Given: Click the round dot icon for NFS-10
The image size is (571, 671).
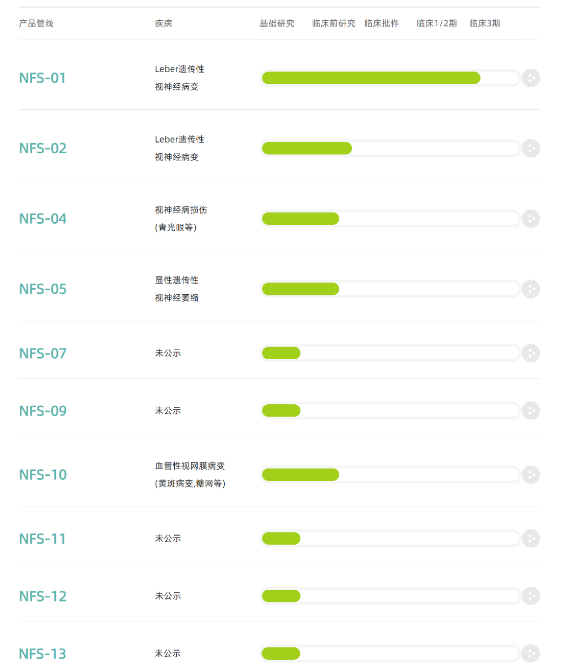Looking at the screenshot, I should pos(531,475).
